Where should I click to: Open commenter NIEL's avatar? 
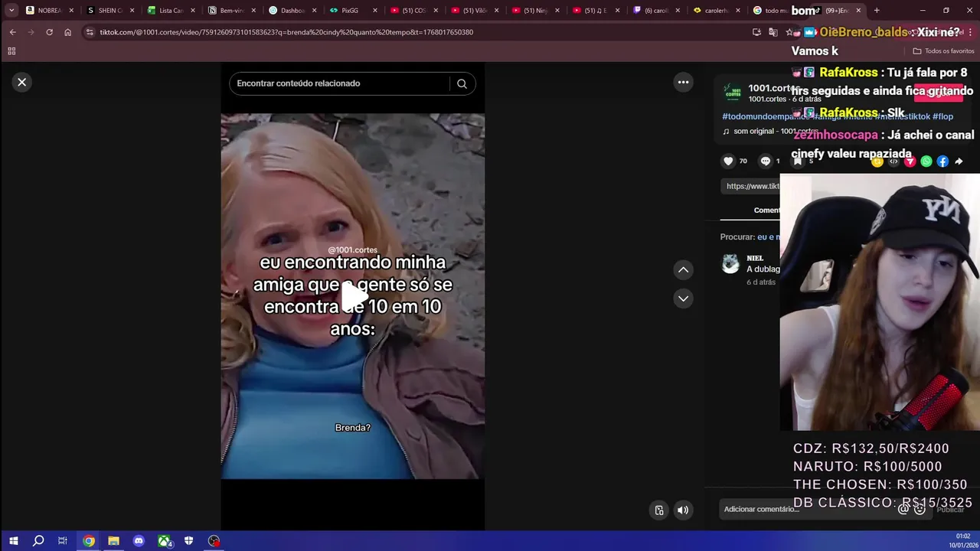[x=730, y=264]
